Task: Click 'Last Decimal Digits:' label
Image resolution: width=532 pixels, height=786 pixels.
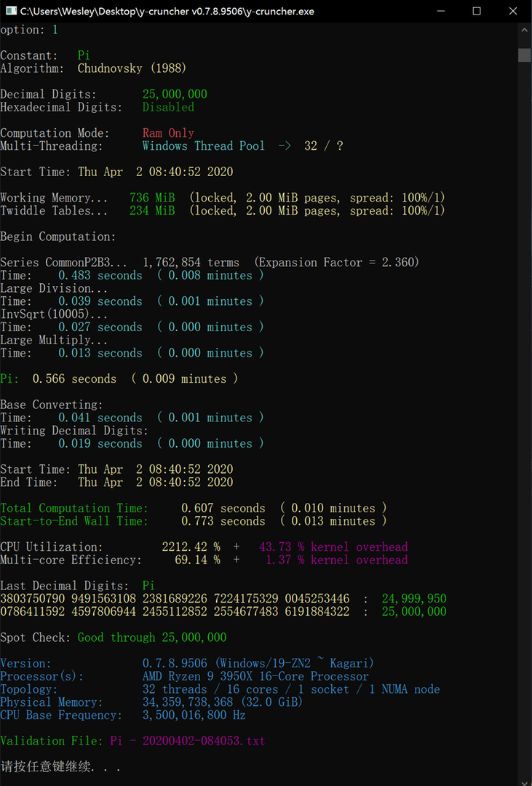Action: coord(64,586)
